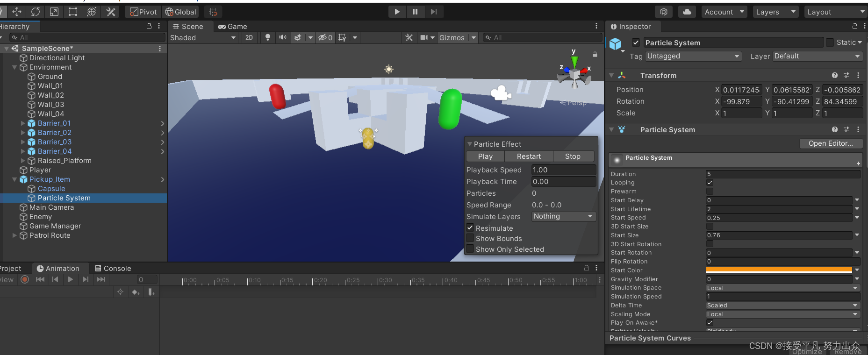Open the cloud services icon
The image size is (868, 355).
pyautogui.click(x=687, y=12)
